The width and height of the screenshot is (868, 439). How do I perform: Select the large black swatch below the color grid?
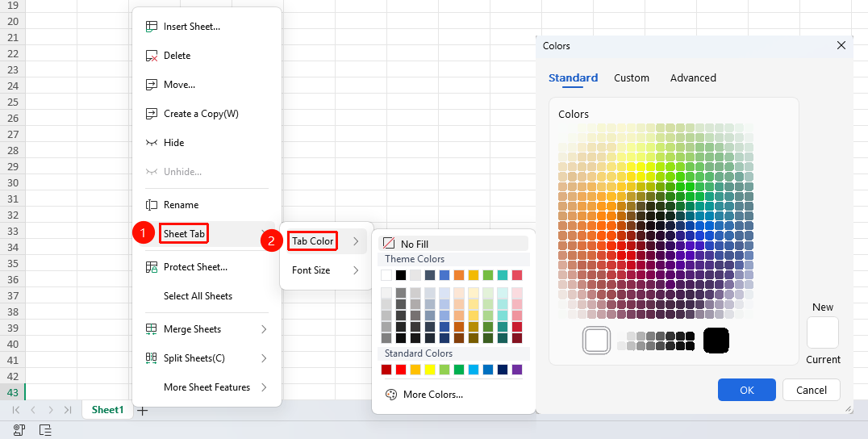click(716, 341)
